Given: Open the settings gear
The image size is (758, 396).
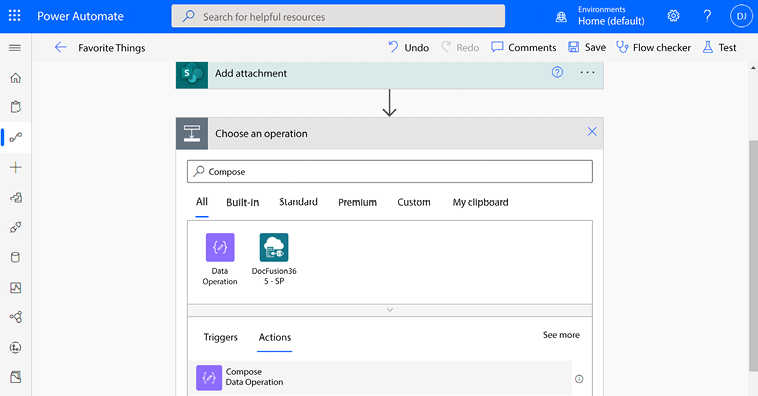Looking at the screenshot, I should click(x=673, y=16).
